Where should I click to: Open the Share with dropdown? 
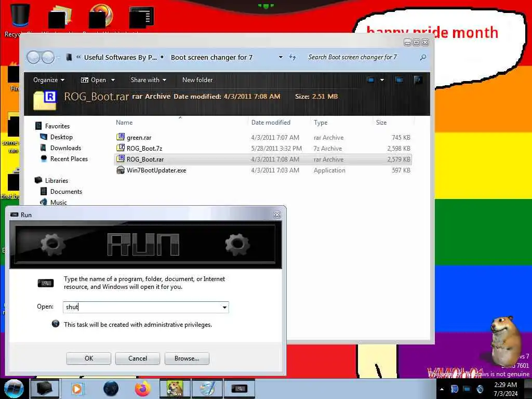(x=148, y=79)
